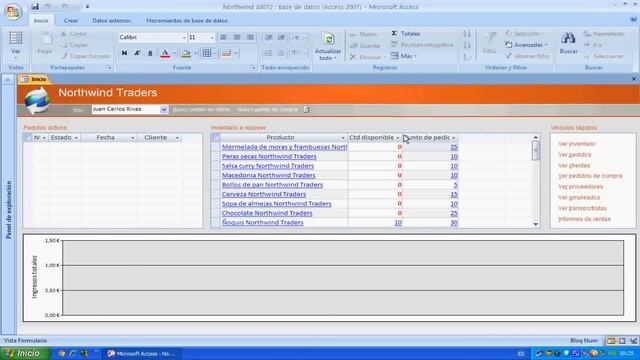This screenshot has width=640, height=360.
Task: Align text to the left
Action: click(223, 37)
